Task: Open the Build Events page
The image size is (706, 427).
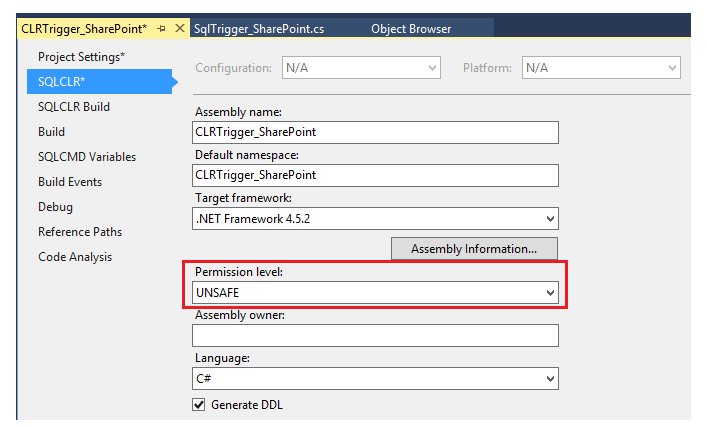Action: [70, 182]
